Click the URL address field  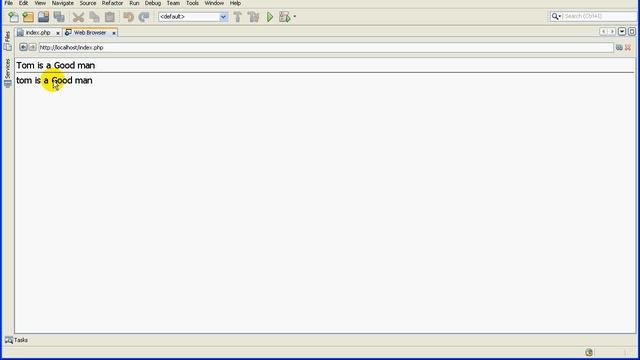click(326, 48)
